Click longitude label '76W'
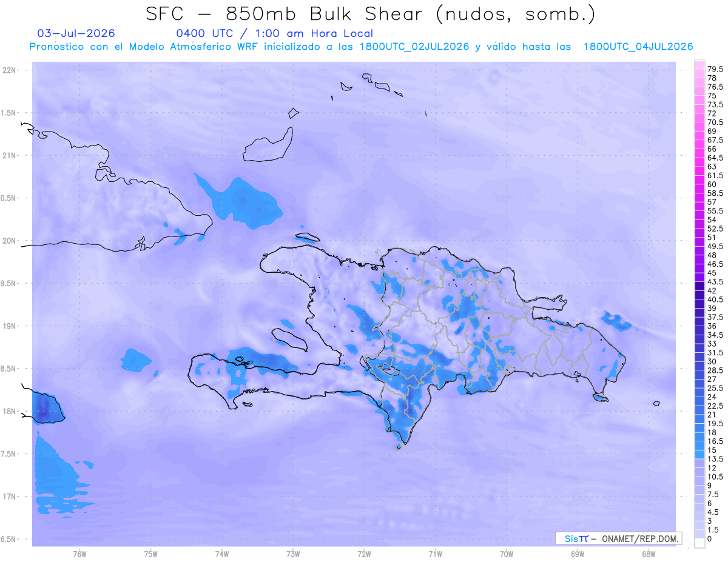This screenshot has height=562, width=728. (x=79, y=554)
